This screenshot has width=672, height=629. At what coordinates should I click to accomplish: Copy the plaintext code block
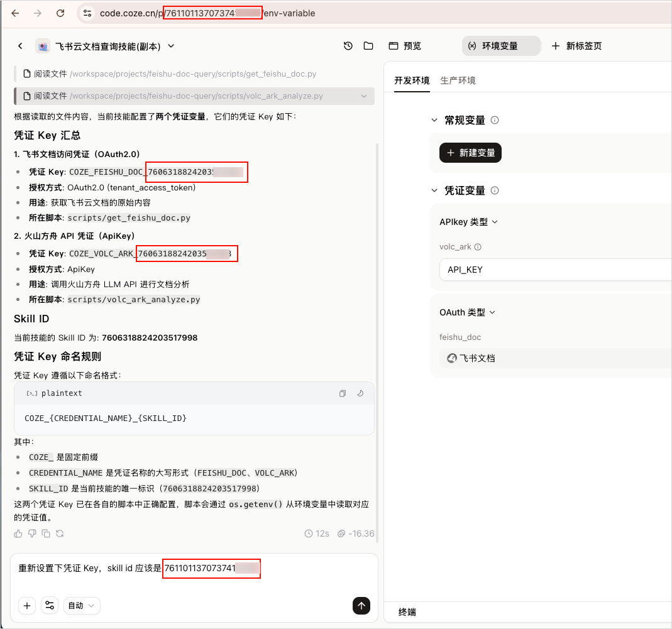click(343, 393)
